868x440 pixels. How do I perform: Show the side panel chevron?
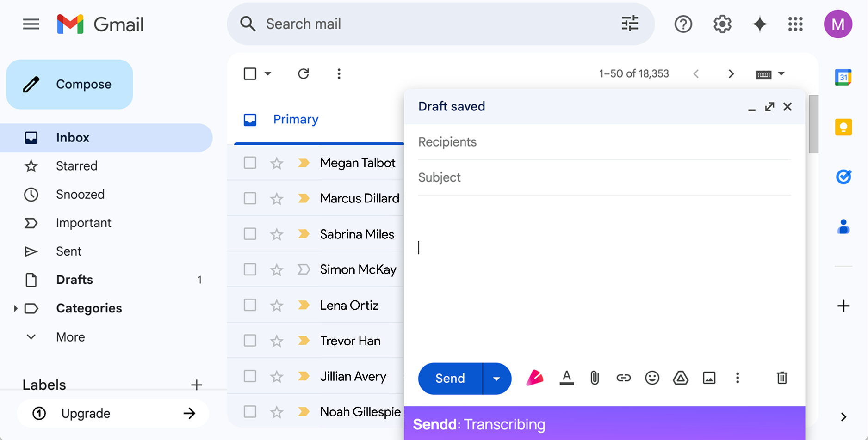click(843, 417)
